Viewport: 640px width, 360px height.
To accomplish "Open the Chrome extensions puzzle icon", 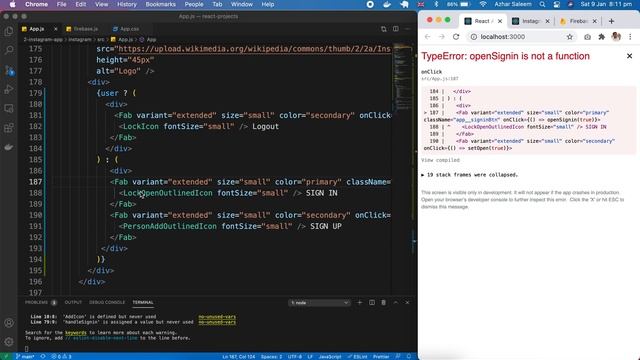I will click(602, 37).
